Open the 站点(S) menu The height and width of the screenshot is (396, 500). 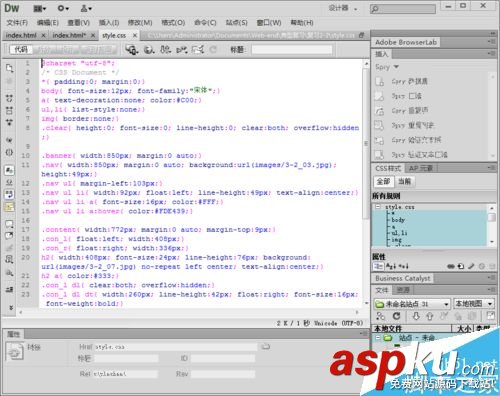(236, 23)
